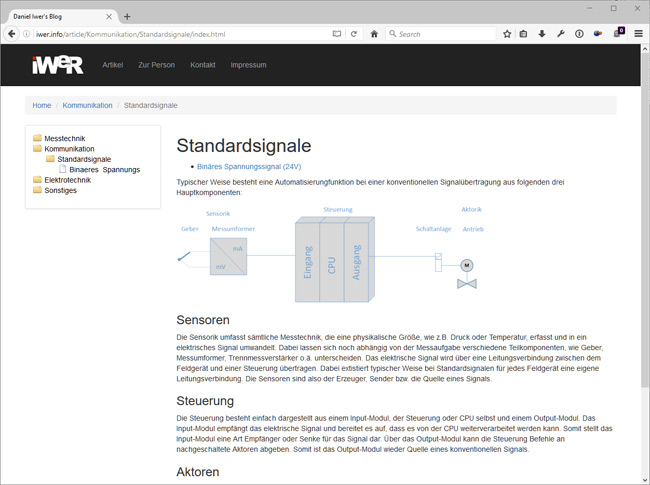This screenshot has width=650, height=485.
Task: Open Kommunikation folder in sidebar tree
Action: tap(69, 149)
